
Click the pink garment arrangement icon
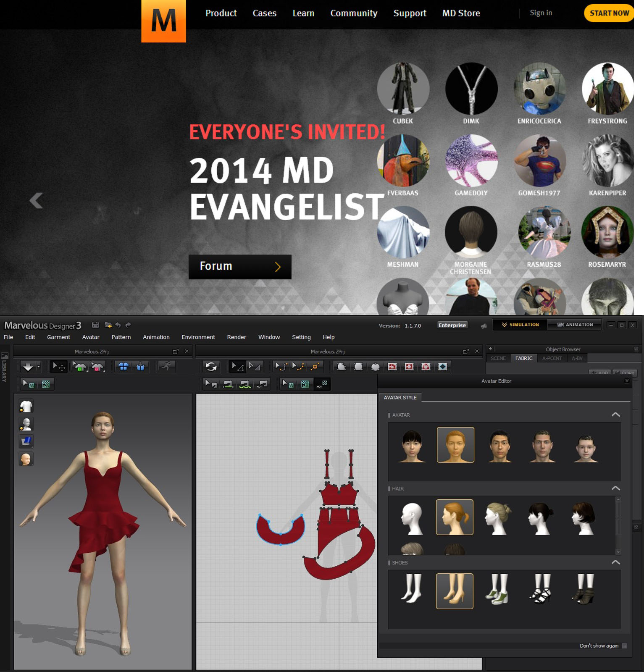[x=97, y=367]
